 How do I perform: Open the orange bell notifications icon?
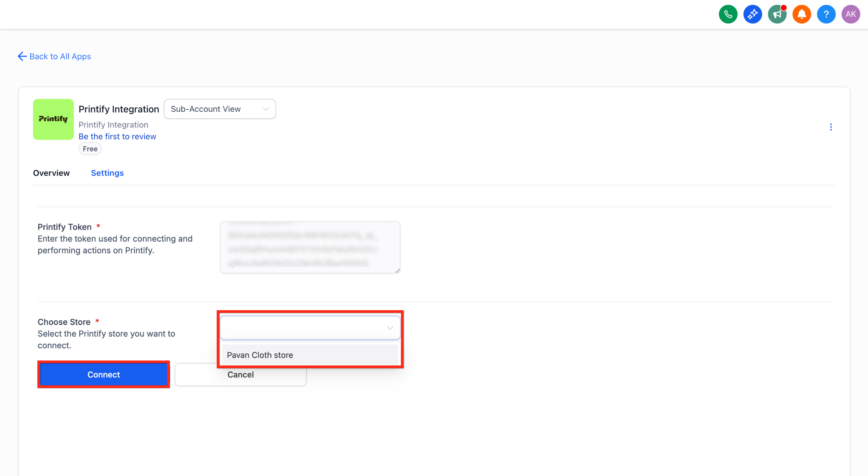coord(802,14)
